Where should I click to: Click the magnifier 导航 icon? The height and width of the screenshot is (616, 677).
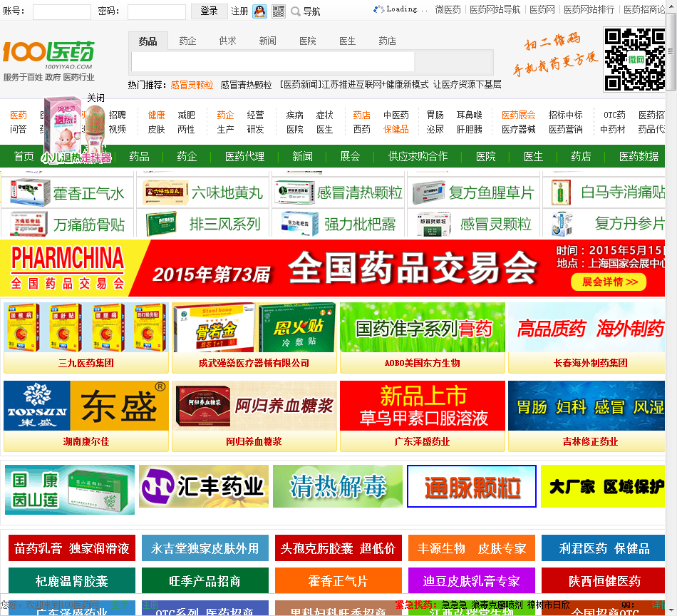305,11
